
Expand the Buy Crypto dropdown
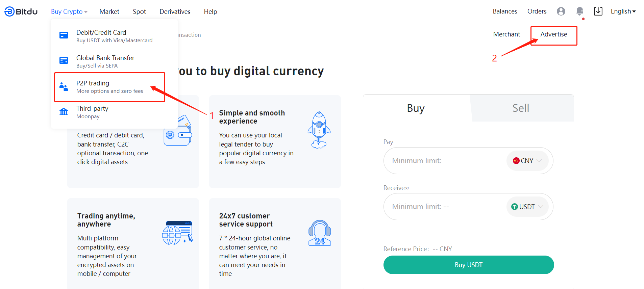coord(69,11)
